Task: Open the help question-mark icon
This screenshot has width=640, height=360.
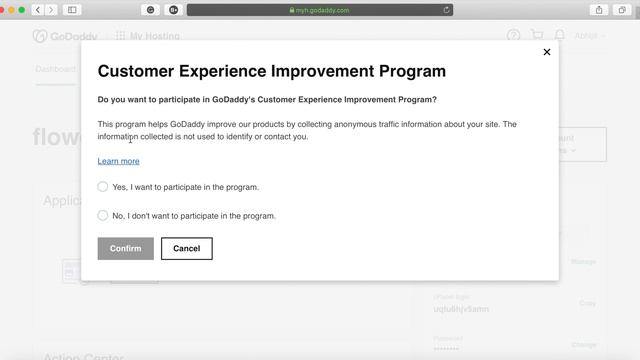Action: point(513,36)
